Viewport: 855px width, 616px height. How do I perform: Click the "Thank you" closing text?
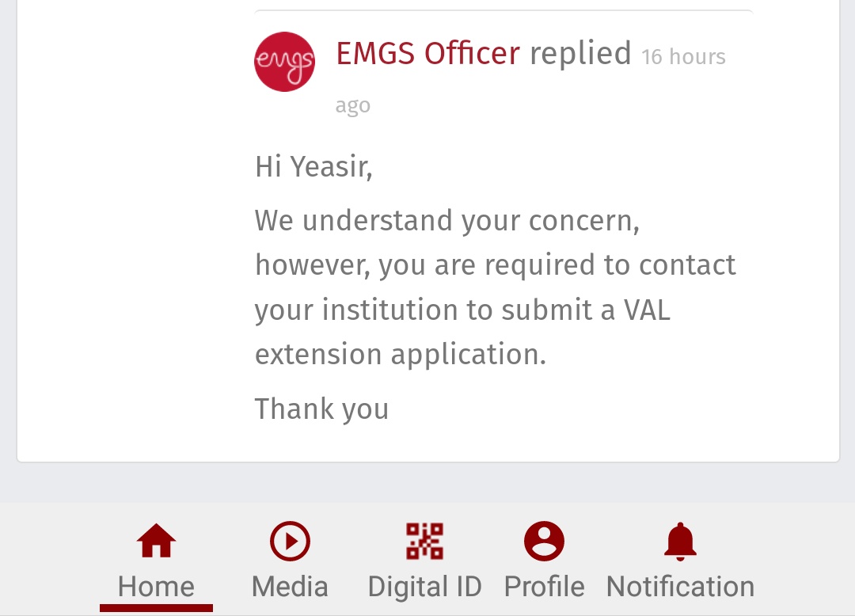[x=321, y=409]
